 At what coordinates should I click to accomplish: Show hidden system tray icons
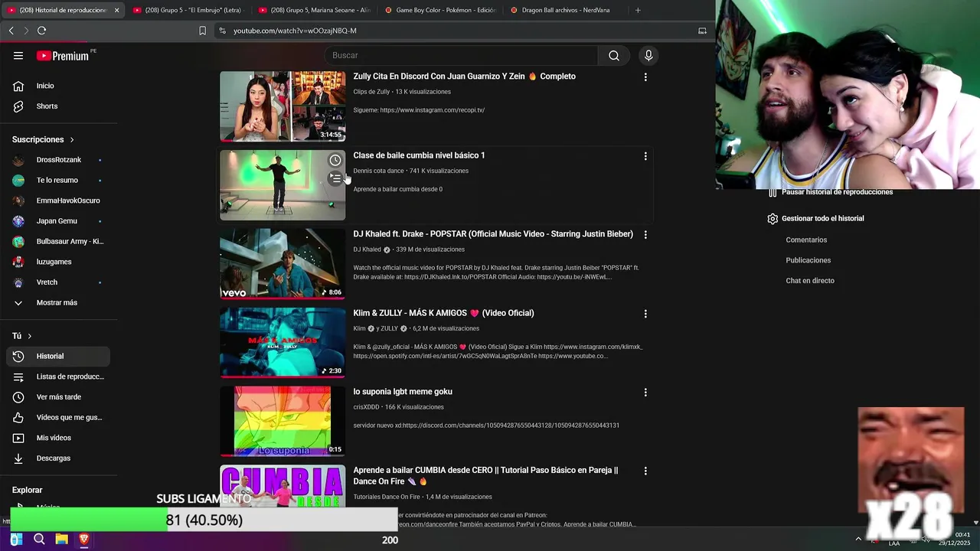point(858,539)
